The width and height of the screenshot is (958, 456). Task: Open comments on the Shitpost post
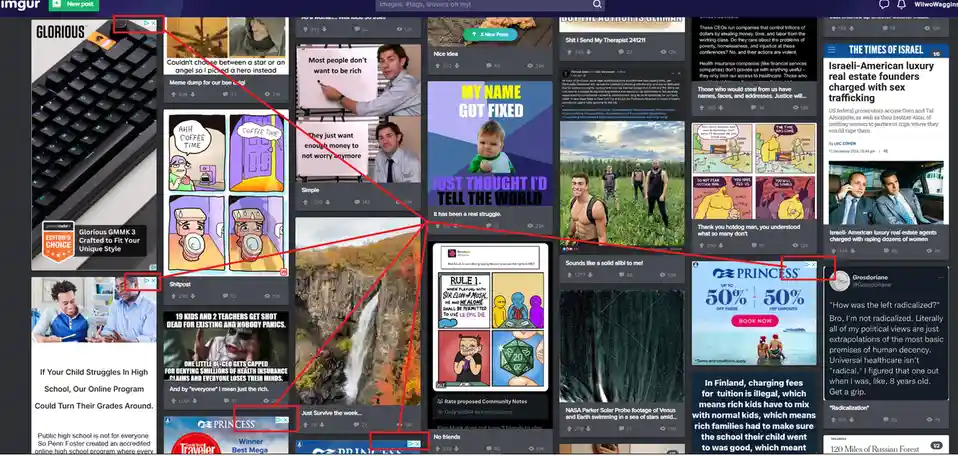tap(230, 296)
